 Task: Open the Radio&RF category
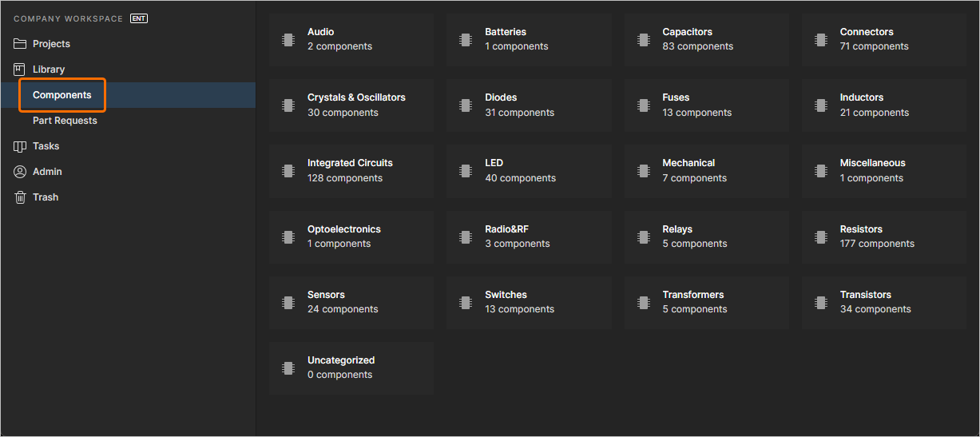pos(528,236)
